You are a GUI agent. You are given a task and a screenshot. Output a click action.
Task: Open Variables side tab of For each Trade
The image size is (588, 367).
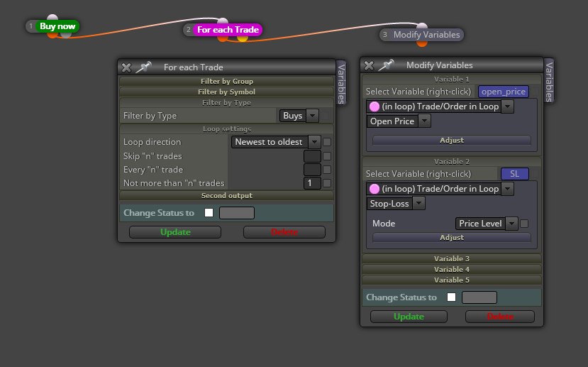(x=341, y=83)
